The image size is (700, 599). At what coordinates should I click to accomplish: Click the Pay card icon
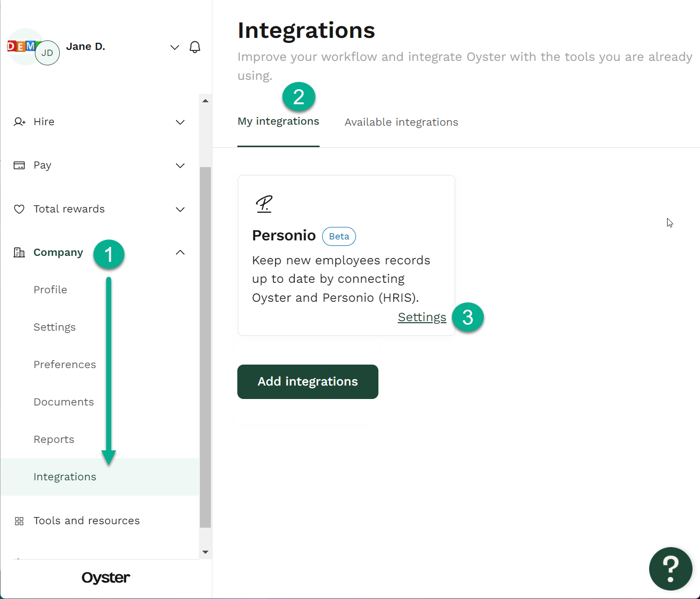[19, 165]
